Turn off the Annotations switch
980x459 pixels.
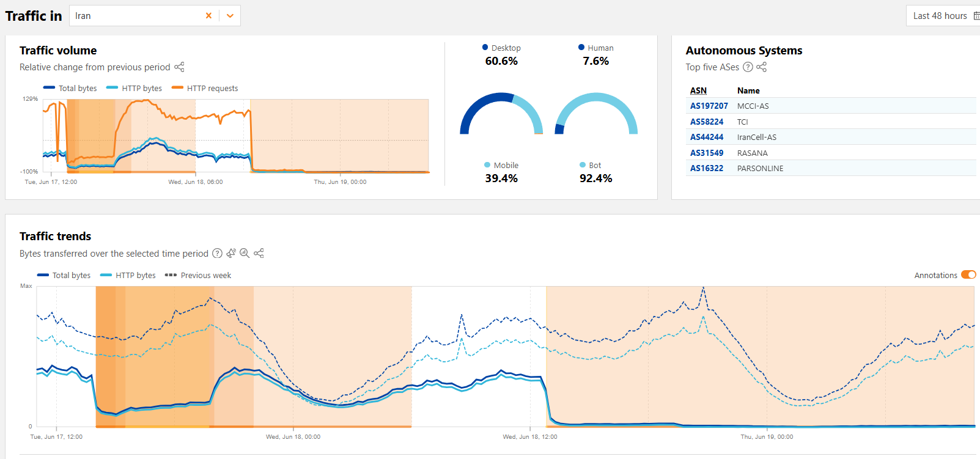click(x=968, y=275)
